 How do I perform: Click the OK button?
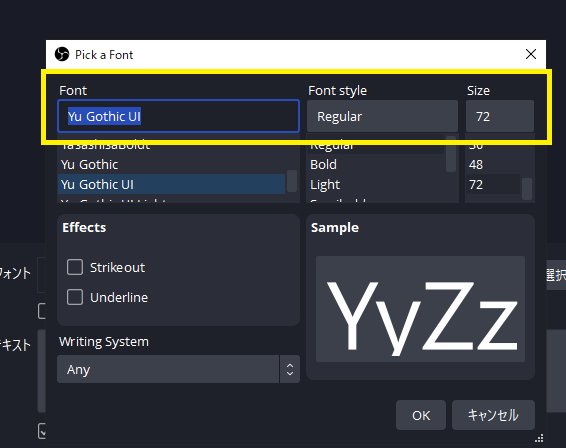click(x=421, y=415)
